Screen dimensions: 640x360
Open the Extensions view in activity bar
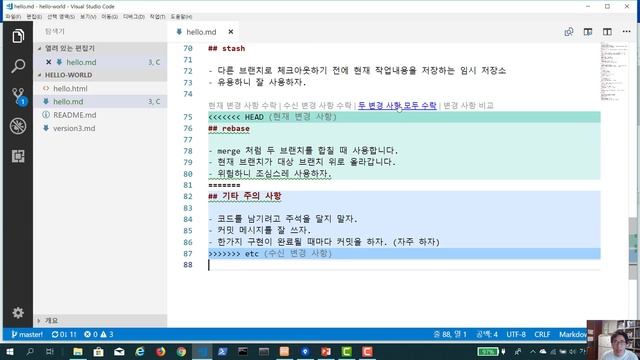(x=18, y=156)
